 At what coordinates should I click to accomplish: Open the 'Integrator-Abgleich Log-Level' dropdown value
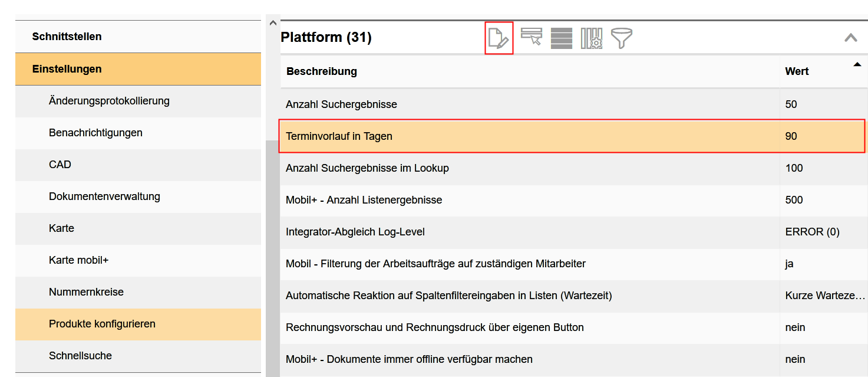pos(813,232)
